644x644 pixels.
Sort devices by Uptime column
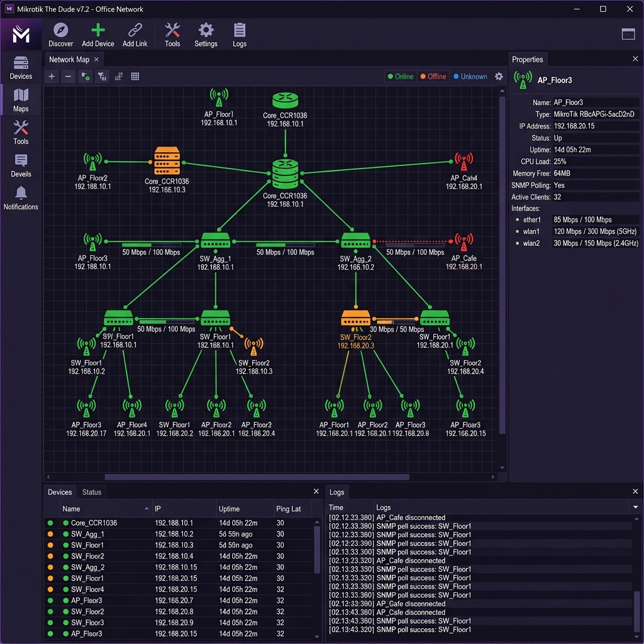[x=245, y=509]
